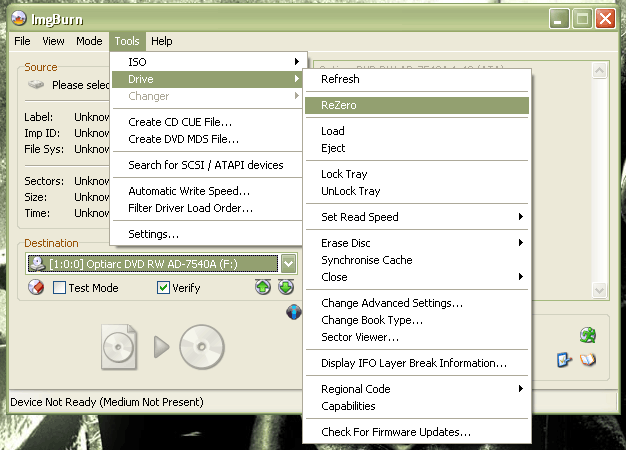Click the Tools menu
The image size is (626, 450).
[127, 41]
